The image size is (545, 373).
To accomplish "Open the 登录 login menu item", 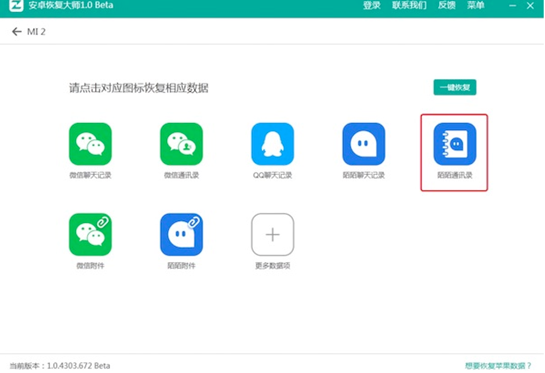I will pyautogui.click(x=372, y=6).
